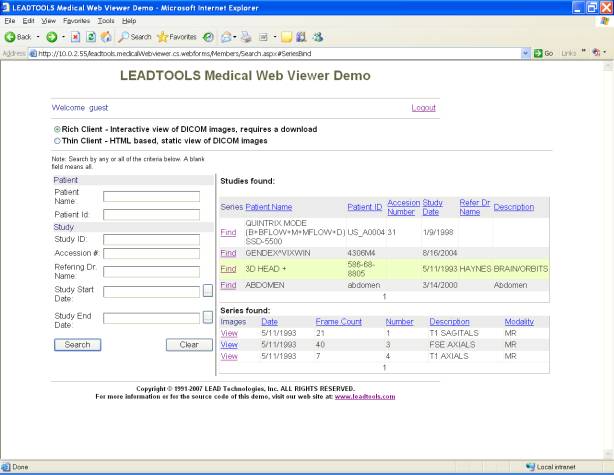The width and height of the screenshot is (614, 475).
Task: Sort studies by the Patient Name column header
Action: [269, 207]
